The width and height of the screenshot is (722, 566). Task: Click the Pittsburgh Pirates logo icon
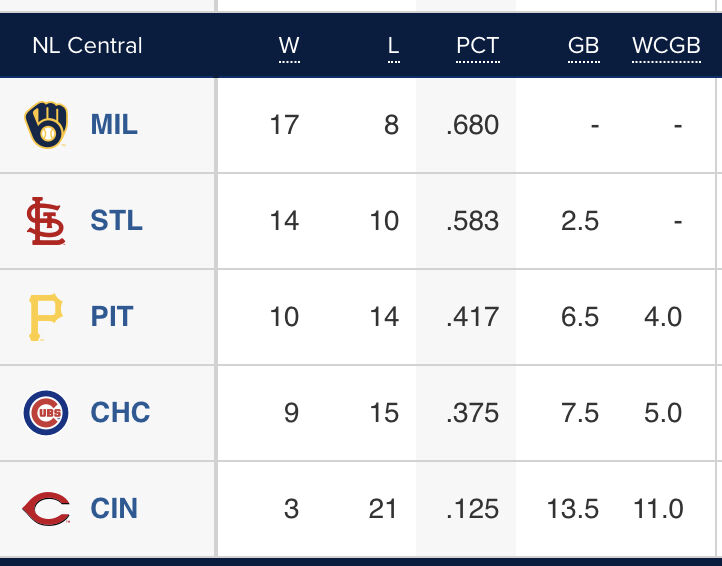(x=46, y=317)
